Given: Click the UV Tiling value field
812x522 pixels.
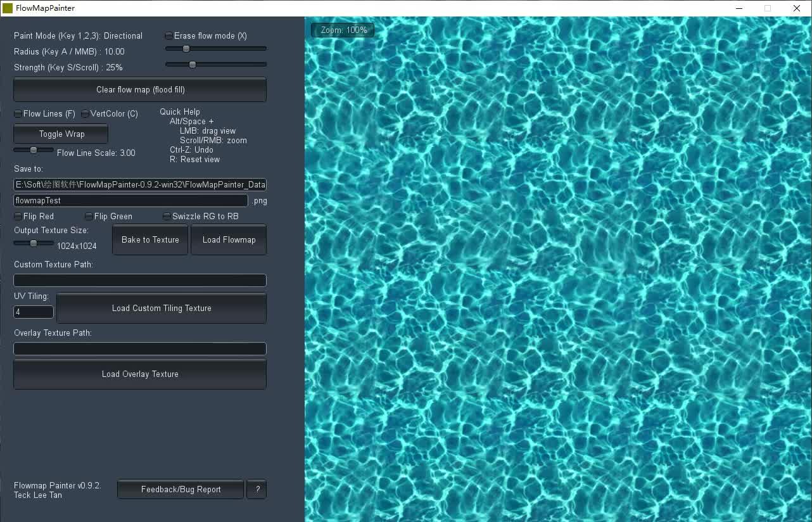Looking at the screenshot, I should tap(34, 312).
